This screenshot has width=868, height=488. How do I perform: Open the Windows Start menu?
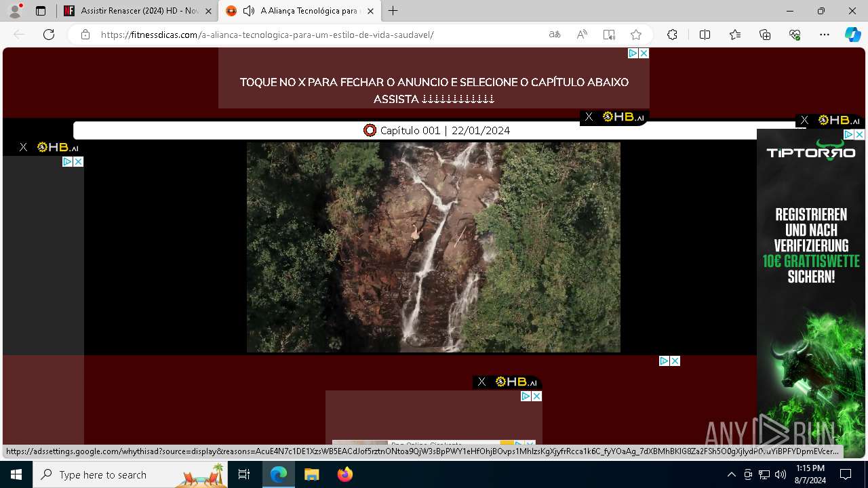[x=16, y=474]
